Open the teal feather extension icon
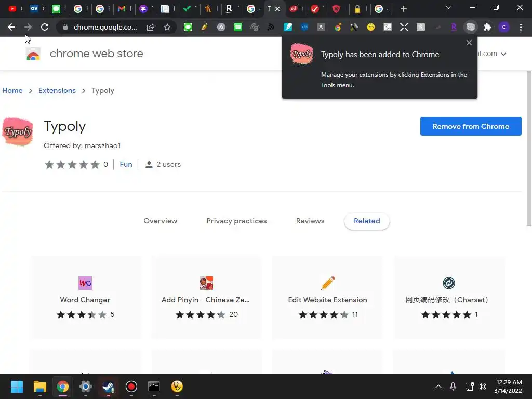The height and width of the screenshot is (399, 532). (x=288, y=27)
